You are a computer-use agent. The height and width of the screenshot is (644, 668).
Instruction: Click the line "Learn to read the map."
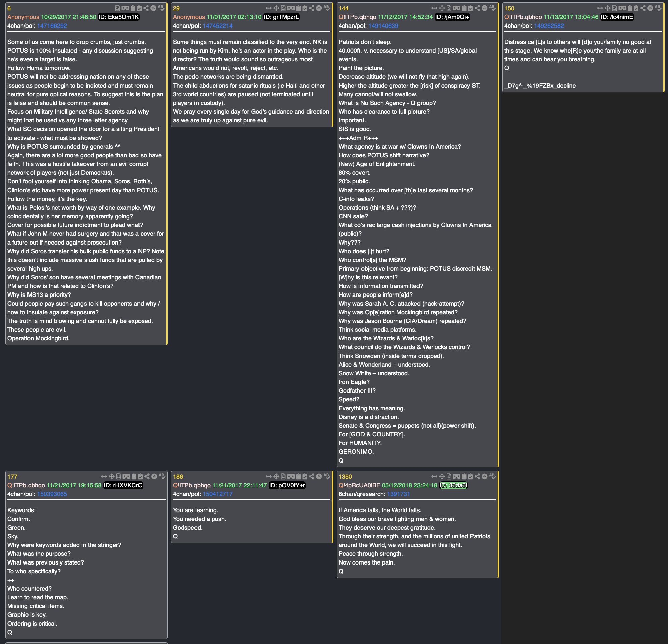click(x=38, y=597)
